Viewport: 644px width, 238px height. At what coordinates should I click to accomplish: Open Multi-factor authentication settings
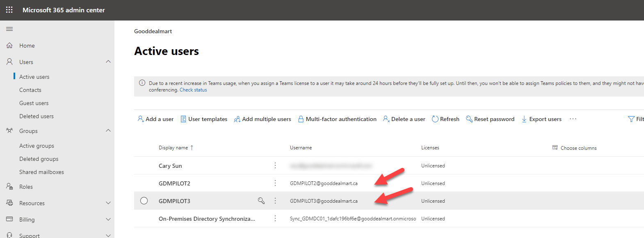pyautogui.click(x=337, y=119)
